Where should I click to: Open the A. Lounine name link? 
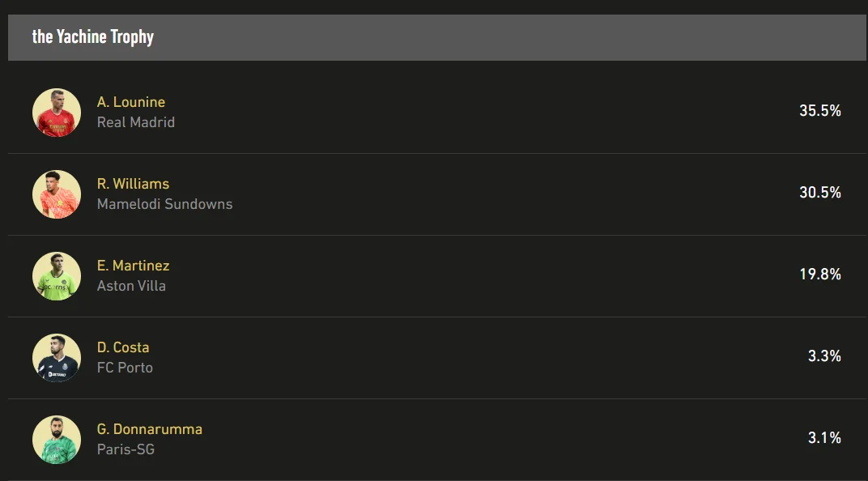pos(131,102)
